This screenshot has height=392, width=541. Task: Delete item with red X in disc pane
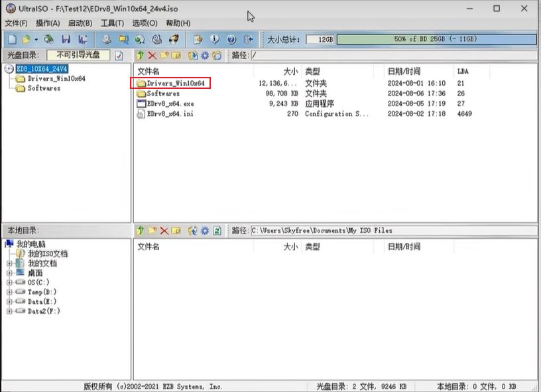coord(152,56)
